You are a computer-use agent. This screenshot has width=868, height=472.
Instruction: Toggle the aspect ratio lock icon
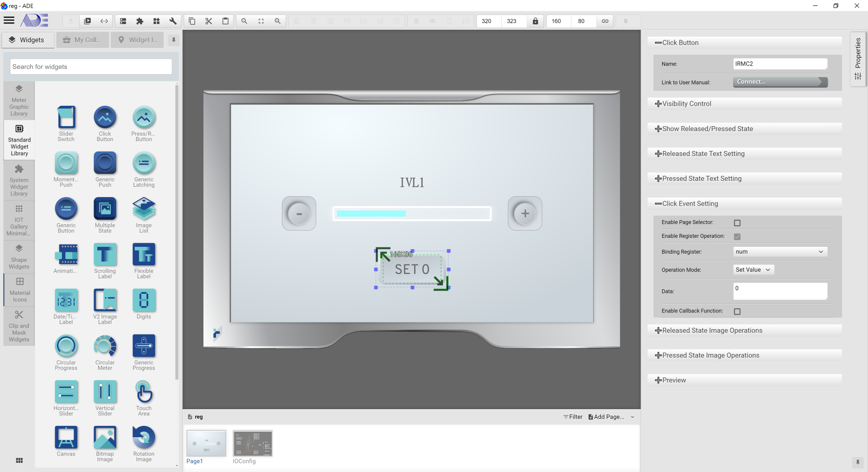tap(535, 21)
